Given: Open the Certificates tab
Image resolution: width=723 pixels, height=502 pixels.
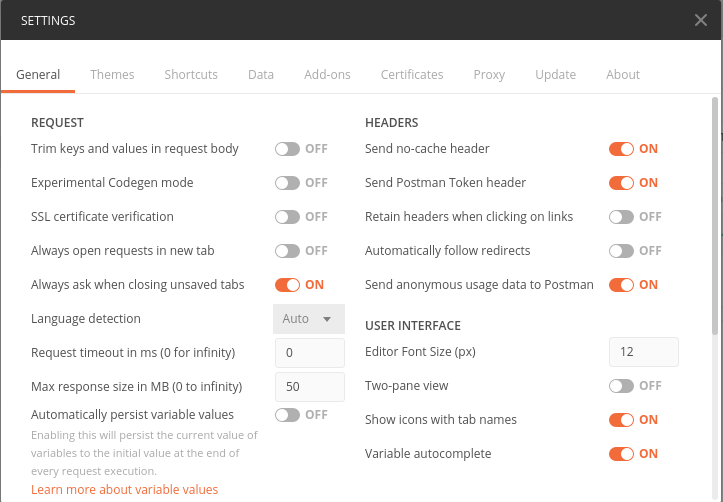Looking at the screenshot, I should [412, 74].
